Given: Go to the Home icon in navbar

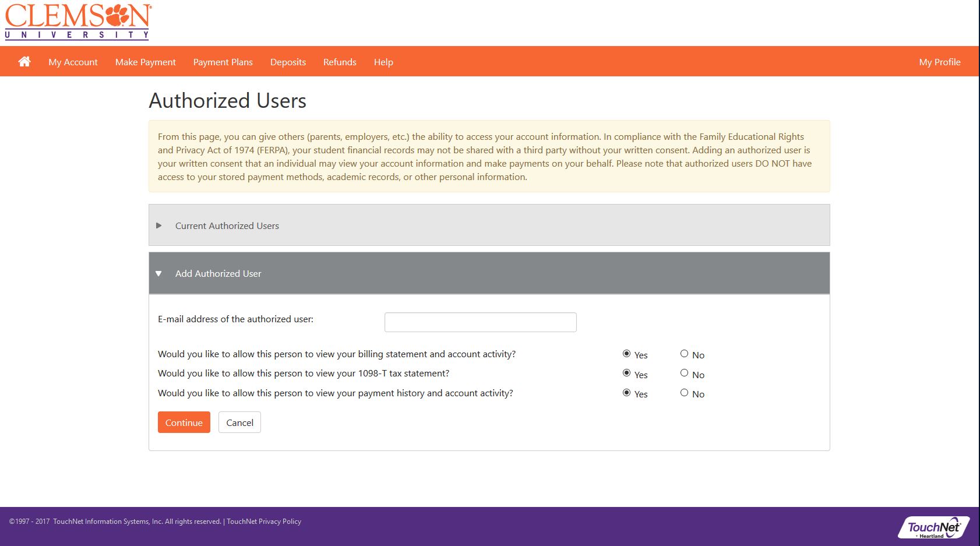Looking at the screenshot, I should click(24, 62).
